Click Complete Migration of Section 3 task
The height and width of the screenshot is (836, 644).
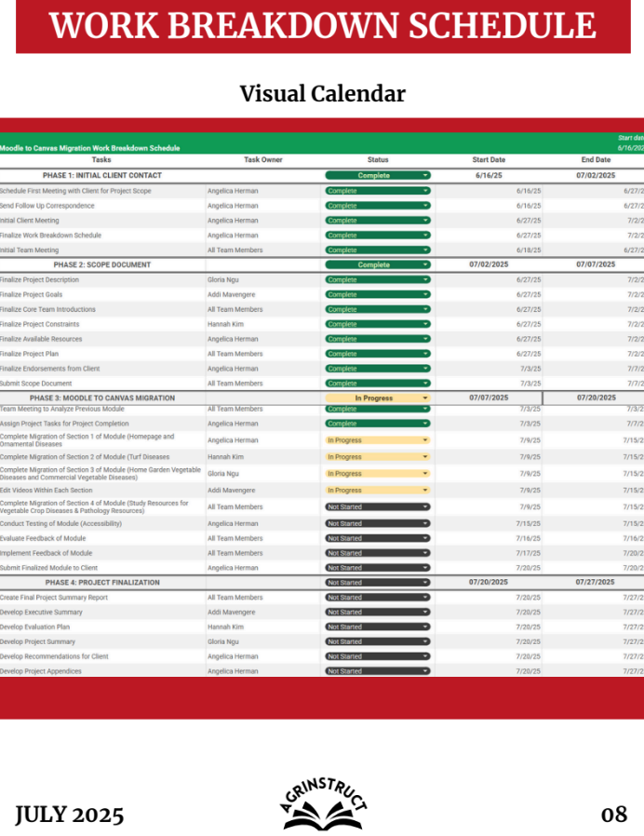point(101,474)
